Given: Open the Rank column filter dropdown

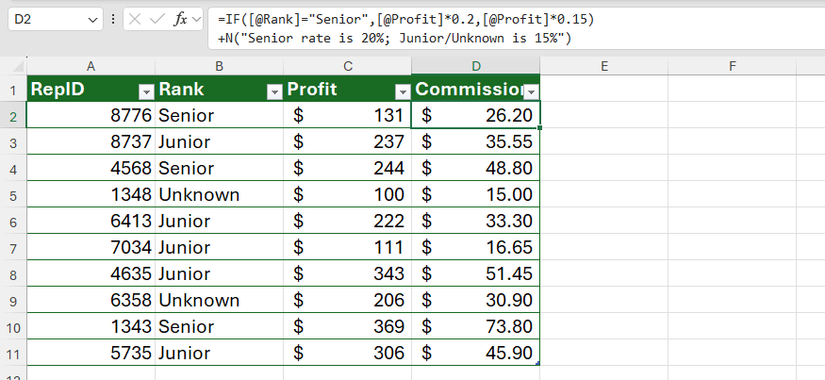Looking at the screenshot, I should click(x=274, y=92).
